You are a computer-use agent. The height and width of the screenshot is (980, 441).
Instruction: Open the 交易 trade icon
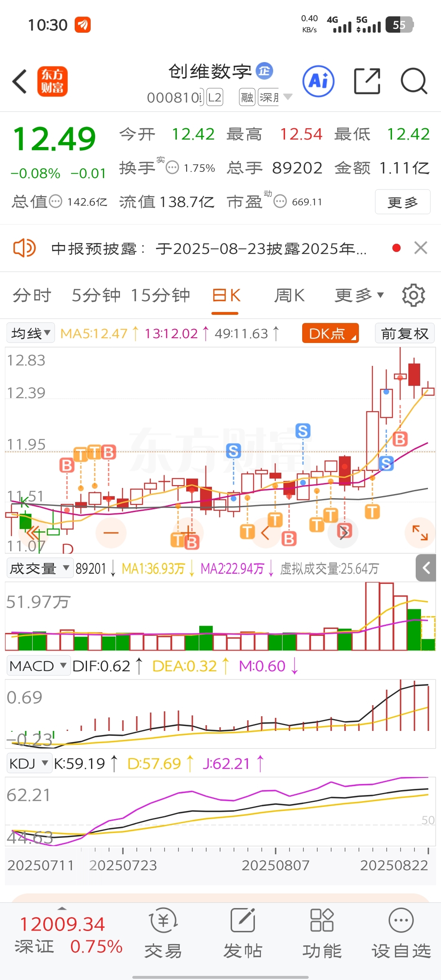(x=163, y=933)
